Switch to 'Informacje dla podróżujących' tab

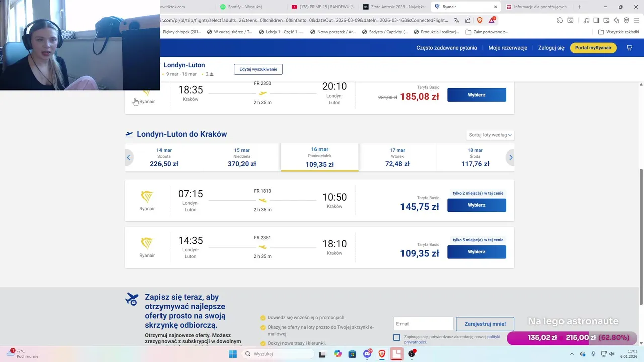537,7
